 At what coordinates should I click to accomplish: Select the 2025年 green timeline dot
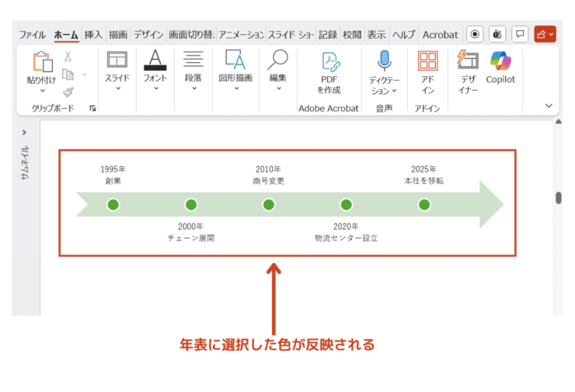(x=424, y=204)
